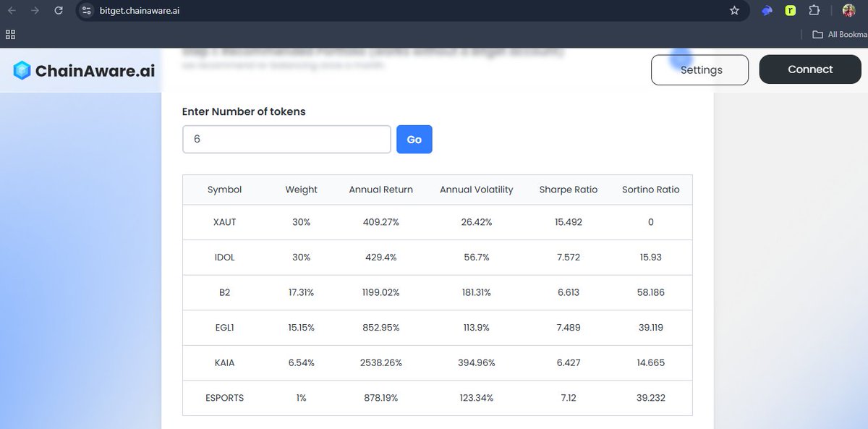
Task: Open site information icon in address bar
Action: [x=87, y=10]
